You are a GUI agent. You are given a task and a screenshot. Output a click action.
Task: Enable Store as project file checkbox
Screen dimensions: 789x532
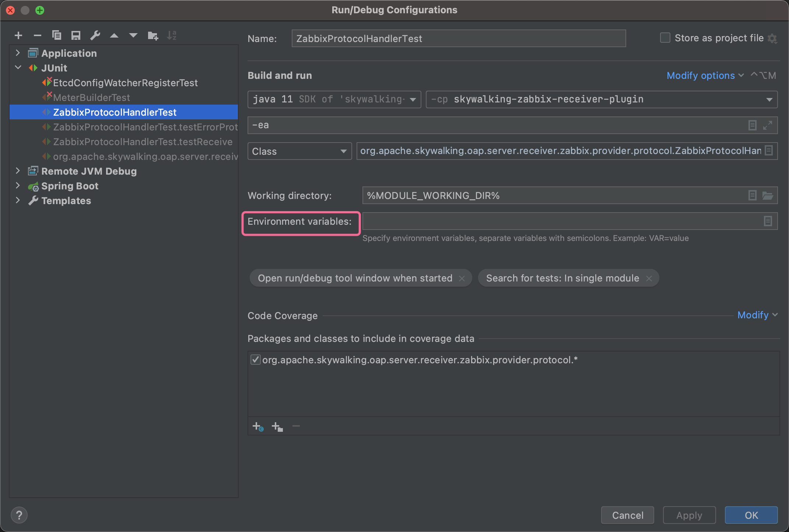click(665, 38)
